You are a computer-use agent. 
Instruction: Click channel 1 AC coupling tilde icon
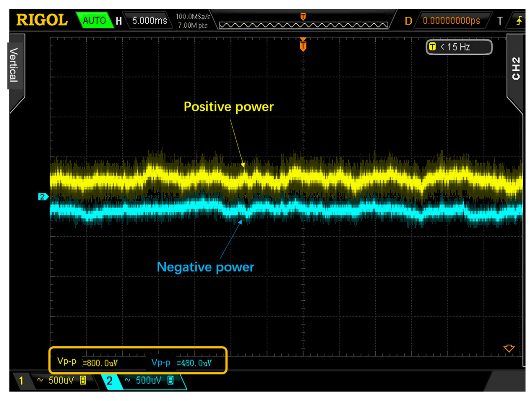click(x=40, y=380)
